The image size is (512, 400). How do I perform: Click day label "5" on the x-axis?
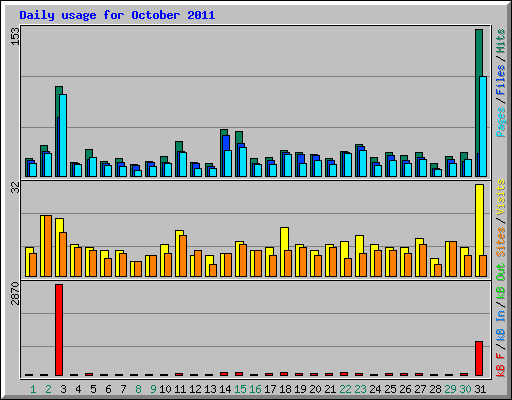(x=93, y=389)
